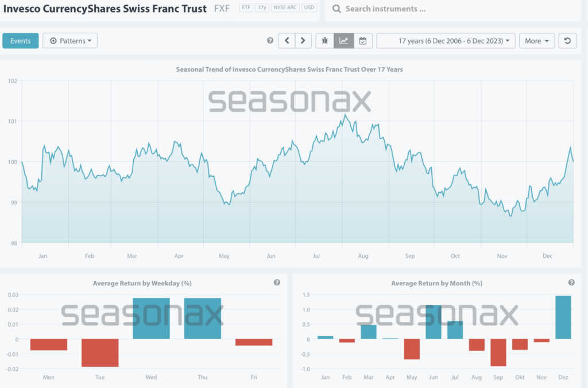The height and width of the screenshot is (388, 588).
Task: Open help icon for Average Return by Weekday
Action: coord(277,282)
